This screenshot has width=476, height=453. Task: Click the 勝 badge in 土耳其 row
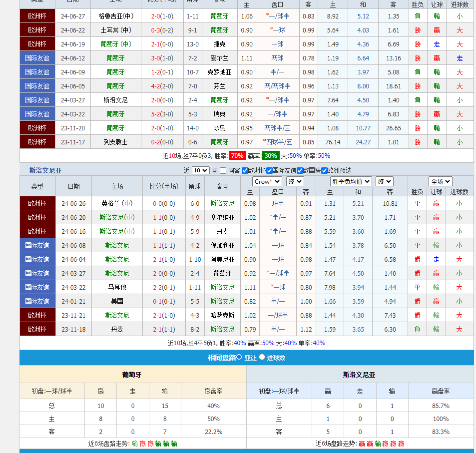(418, 30)
